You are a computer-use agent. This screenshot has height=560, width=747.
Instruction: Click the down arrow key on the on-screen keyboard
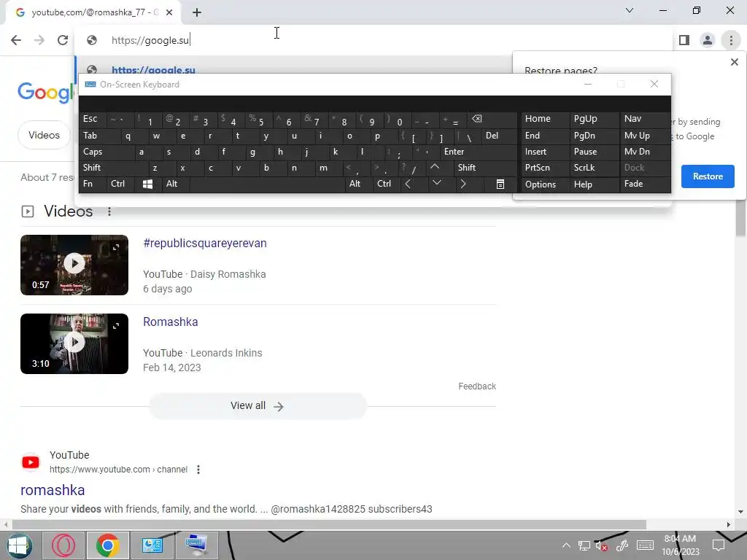click(436, 183)
